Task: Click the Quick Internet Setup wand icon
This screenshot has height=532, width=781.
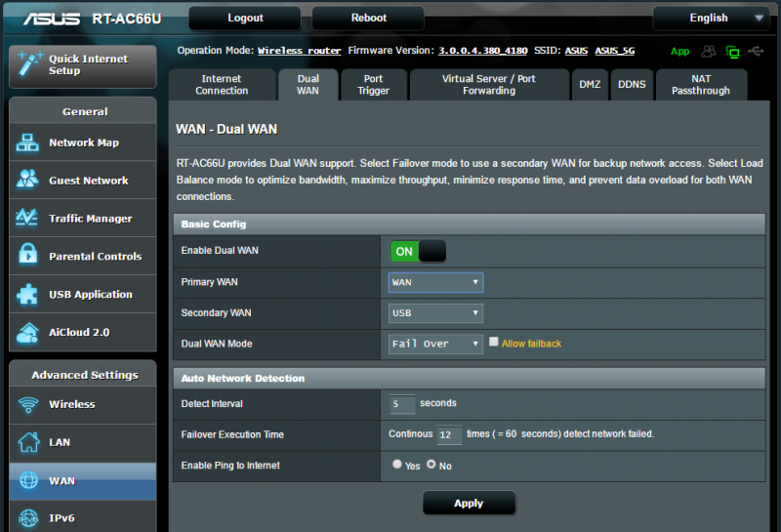Action: point(29,63)
